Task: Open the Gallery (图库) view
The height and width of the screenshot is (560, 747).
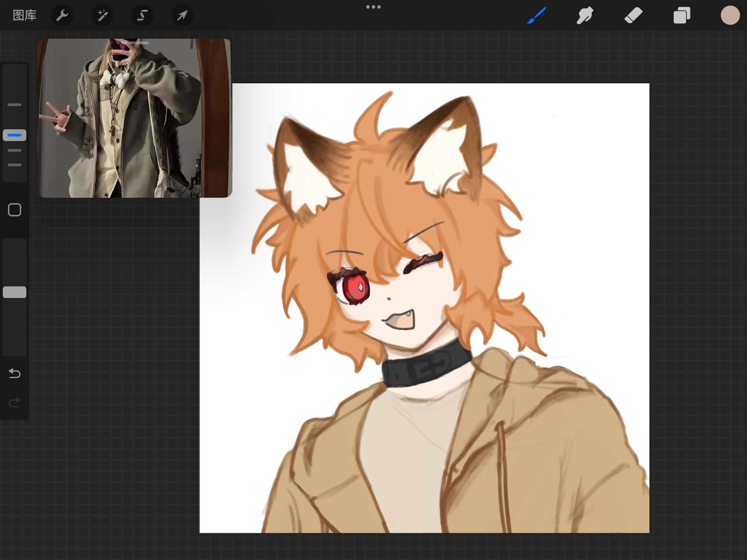Action: tap(25, 15)
